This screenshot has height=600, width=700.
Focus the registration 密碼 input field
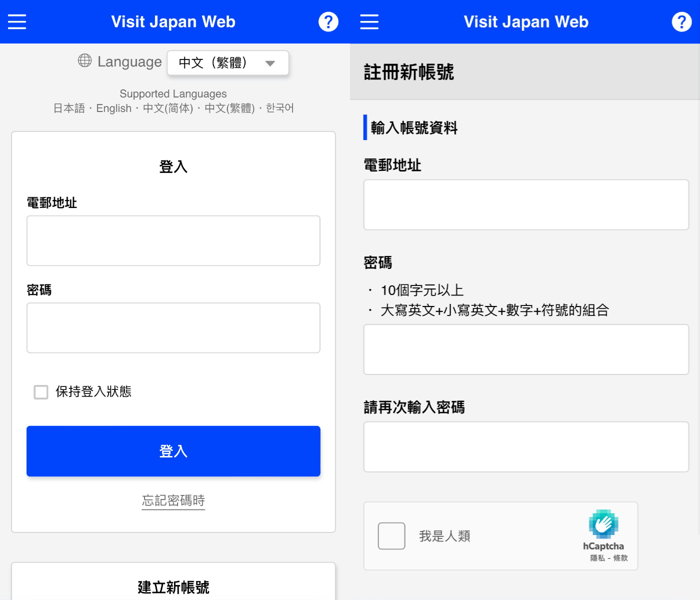click(x=526, y=349)
